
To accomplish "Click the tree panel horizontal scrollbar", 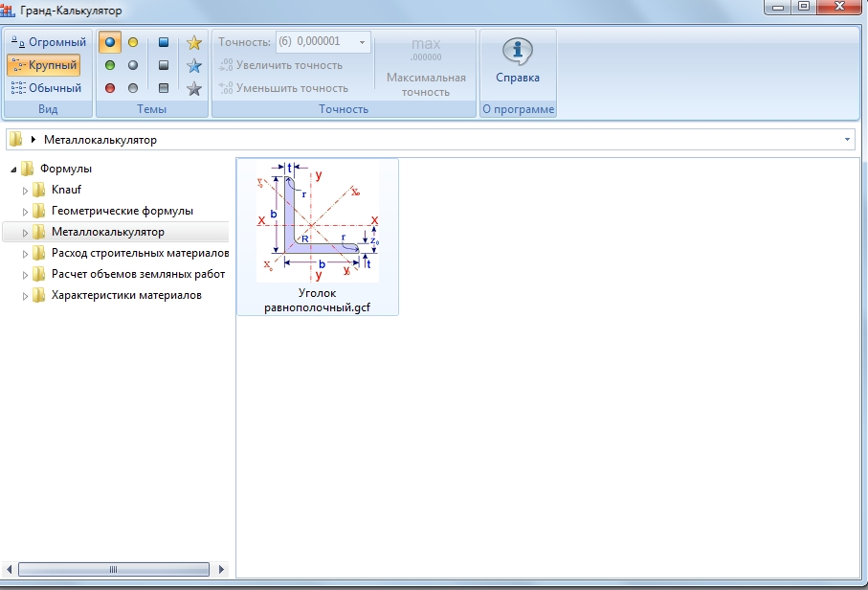I will tap(113, 570).
